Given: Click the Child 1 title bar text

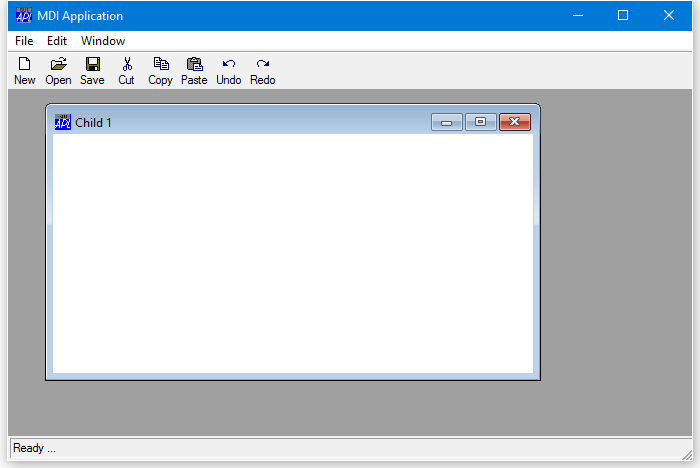Looking at the screenshot, I should pos(94,123).
